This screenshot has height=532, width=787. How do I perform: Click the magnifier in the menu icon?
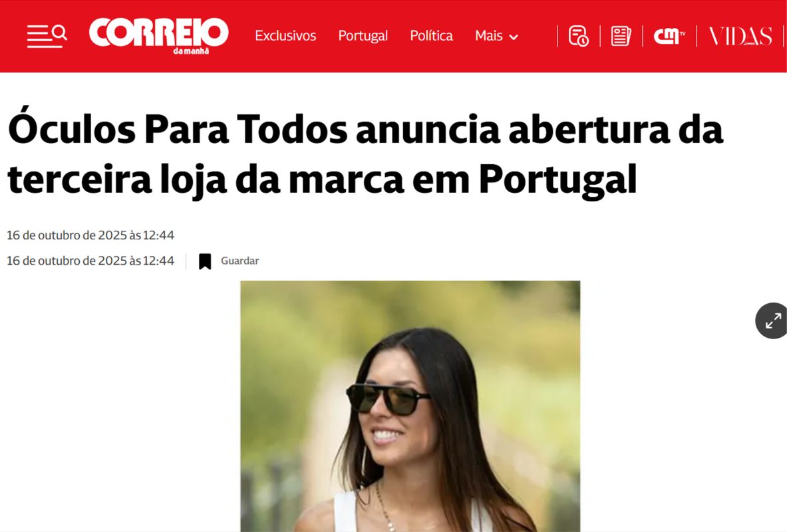(x=59, y=33)
